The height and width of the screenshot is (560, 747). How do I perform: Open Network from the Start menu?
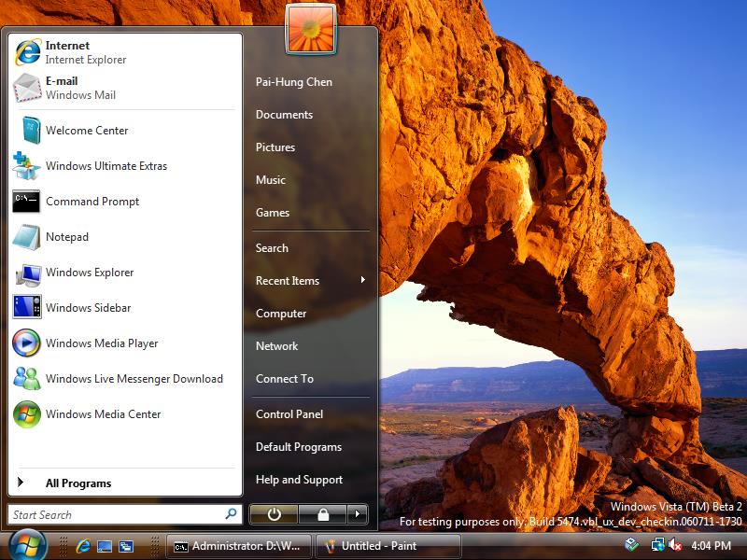pos(276,345)
